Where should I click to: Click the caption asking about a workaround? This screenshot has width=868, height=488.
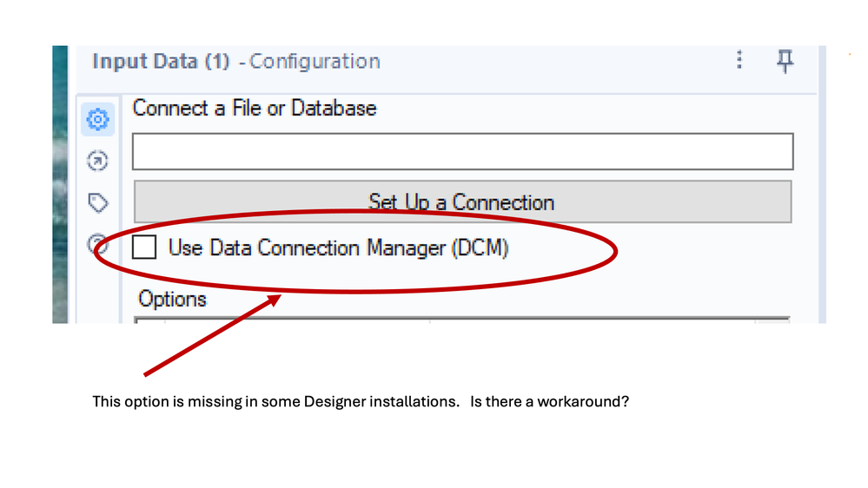(360, 403)
